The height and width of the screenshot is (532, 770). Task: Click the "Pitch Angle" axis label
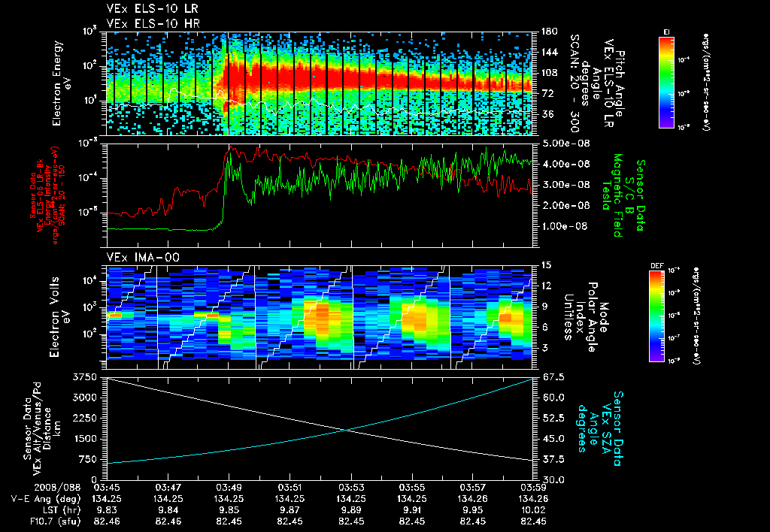pos(620,83)
